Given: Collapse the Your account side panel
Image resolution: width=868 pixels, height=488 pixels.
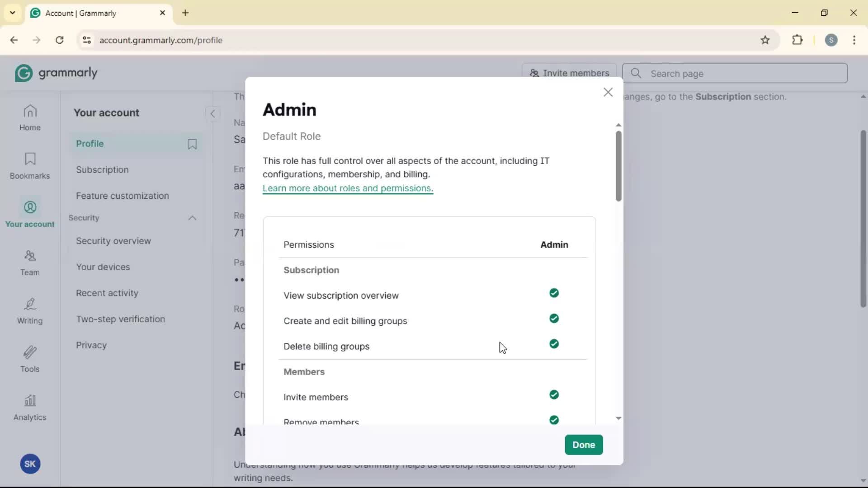Looking at the screenshot, I should click(x=212, y=113).
